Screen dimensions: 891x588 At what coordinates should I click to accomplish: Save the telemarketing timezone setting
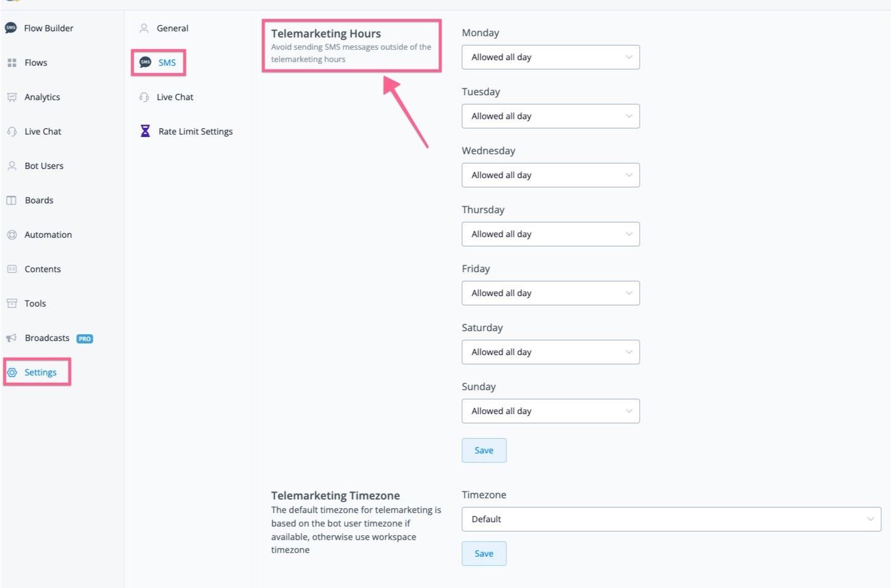[x=484, y=554]
